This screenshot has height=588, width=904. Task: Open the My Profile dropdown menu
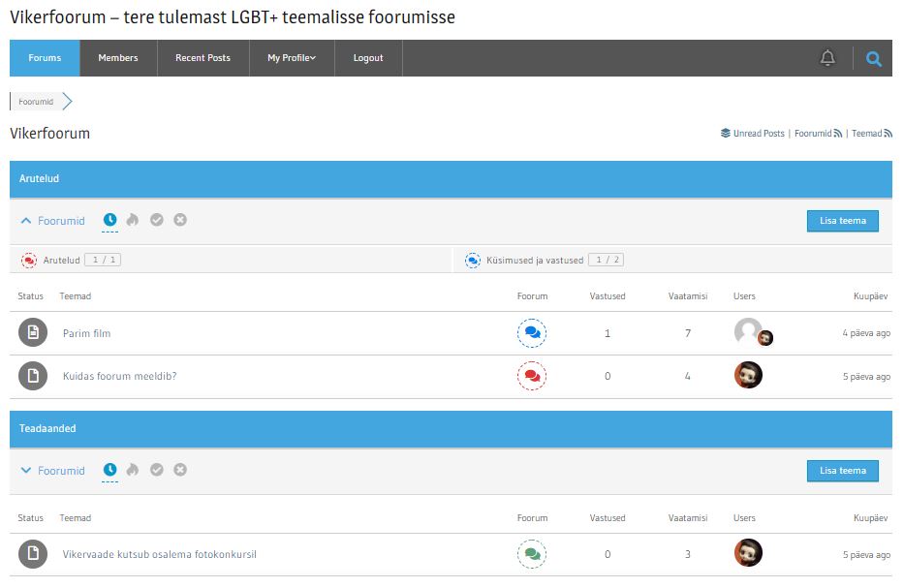click(x=292, y=58)
